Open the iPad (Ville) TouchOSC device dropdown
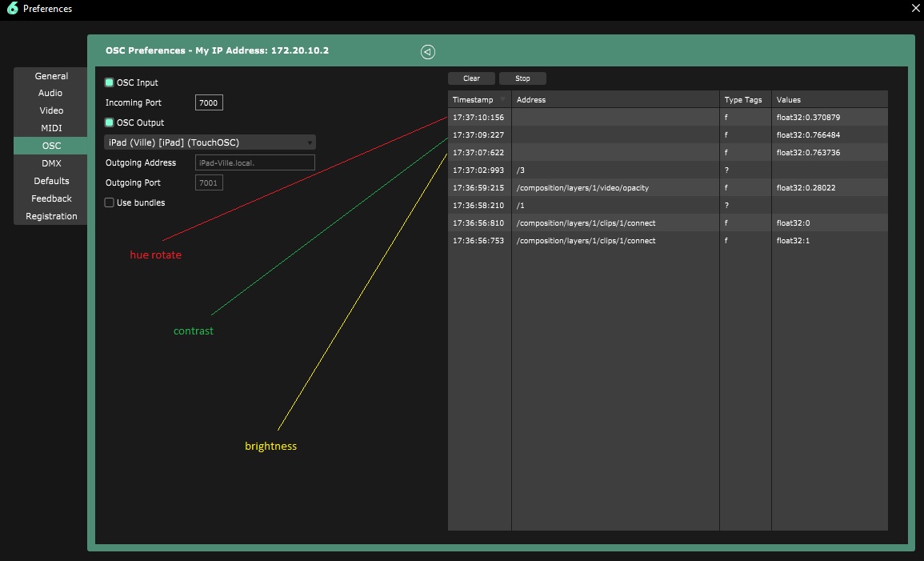924x561 pixels. point(210,142)
